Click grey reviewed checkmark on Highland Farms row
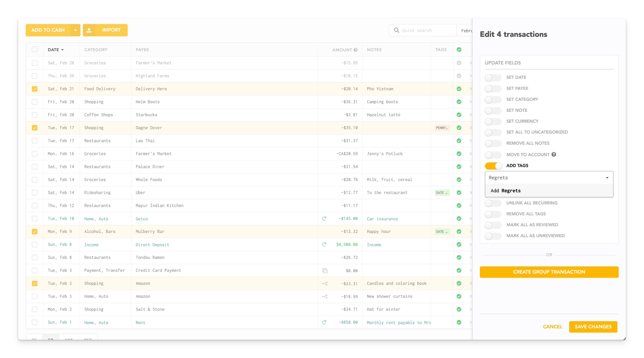This screenshot has width=644, height=358. 459,76
